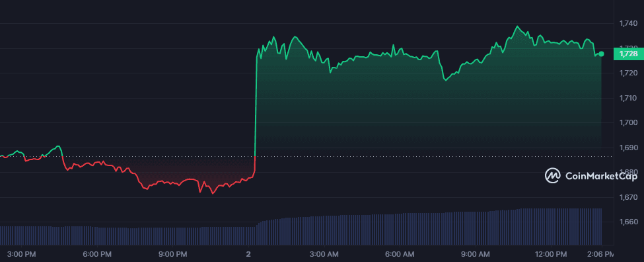Image resolution: width=644 pixels, height=262 pixels.
Task: Click the 1,700 price axis label
Action: click(628, 122)
